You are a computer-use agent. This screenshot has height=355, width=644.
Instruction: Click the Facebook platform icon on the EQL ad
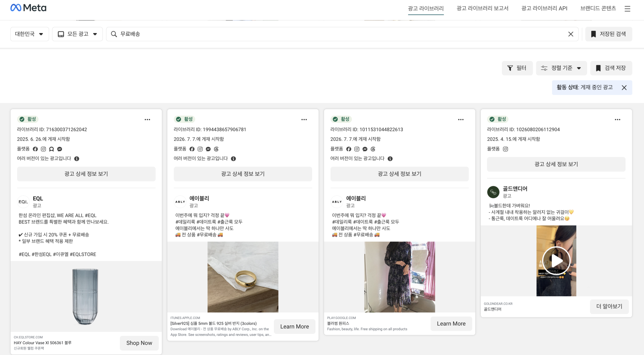(x=35, y=149)
